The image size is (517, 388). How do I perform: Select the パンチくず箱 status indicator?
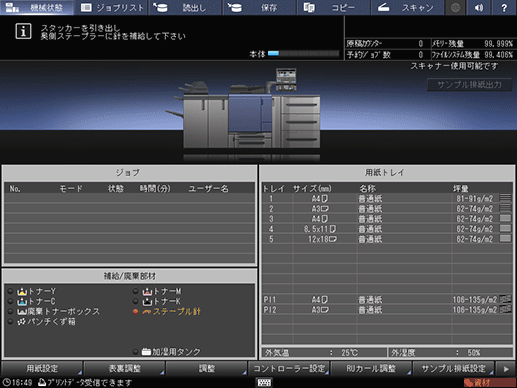[11, 322]
